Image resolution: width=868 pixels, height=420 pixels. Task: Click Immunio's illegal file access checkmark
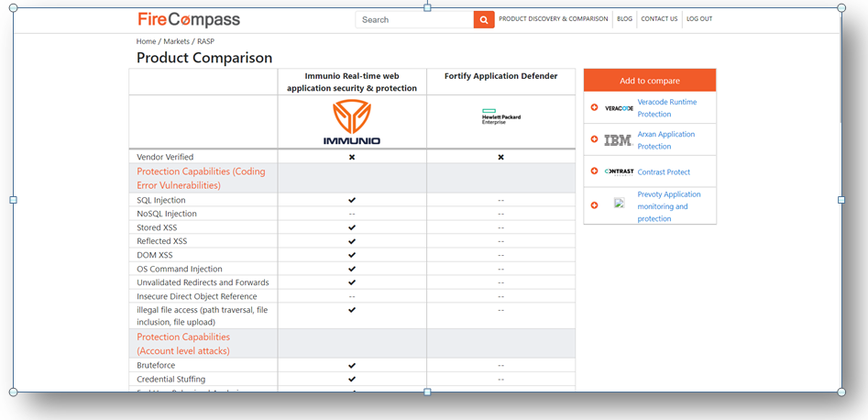point(352,310)
